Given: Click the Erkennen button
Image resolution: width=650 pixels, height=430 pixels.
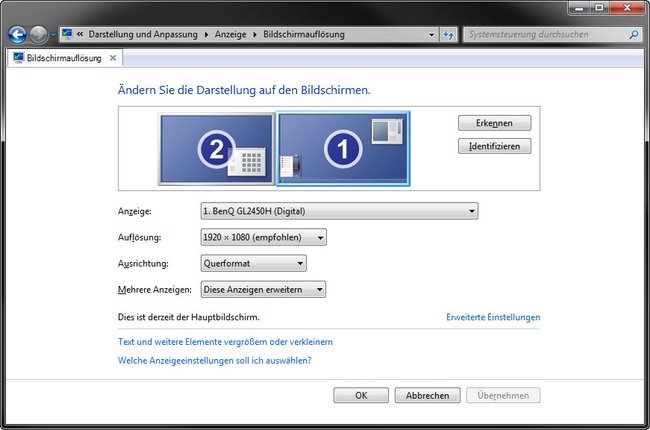Looking at the screenshot, I should pyautogui.click(x=494, y=123).
